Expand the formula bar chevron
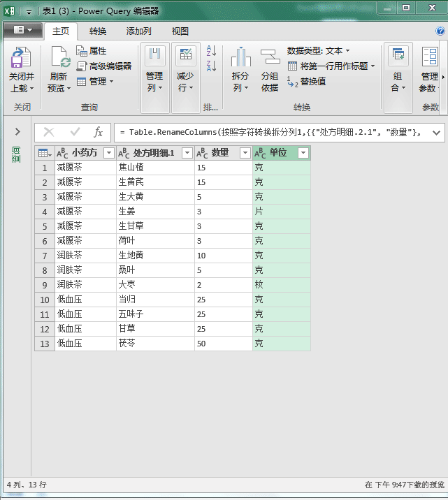The width and height of the screenshot is (448, 500). coord(436,133)
